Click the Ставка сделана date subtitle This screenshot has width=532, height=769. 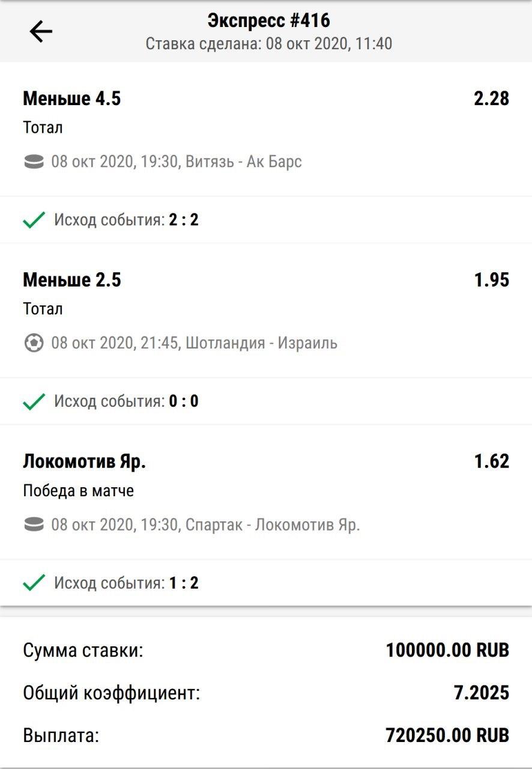(268, 44)
